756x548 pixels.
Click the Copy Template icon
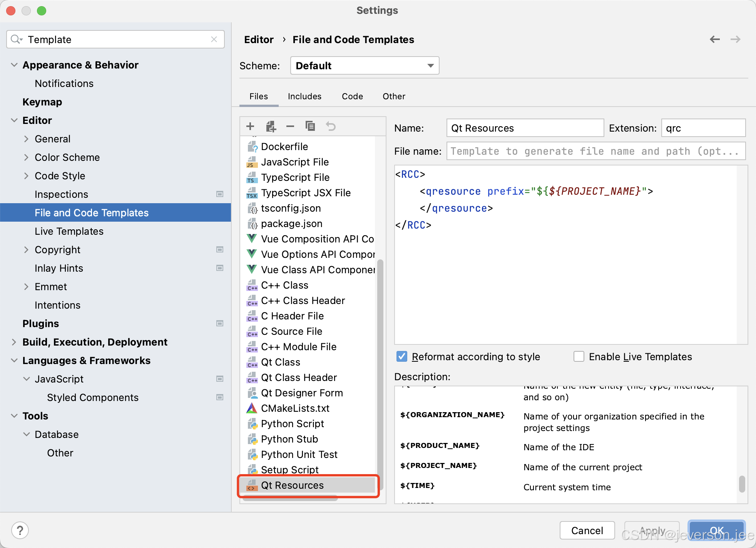tap(310, 126)
